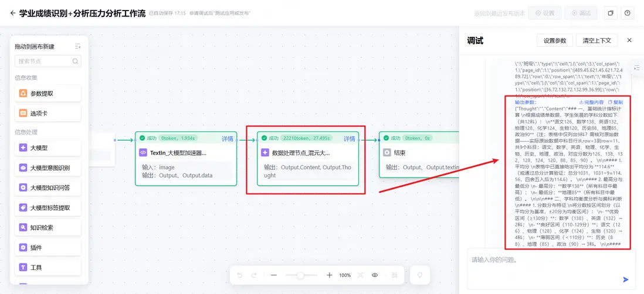Toggle canvas preview eye icon
Viewport: 644px width, 294px height.
pos(375,275)
